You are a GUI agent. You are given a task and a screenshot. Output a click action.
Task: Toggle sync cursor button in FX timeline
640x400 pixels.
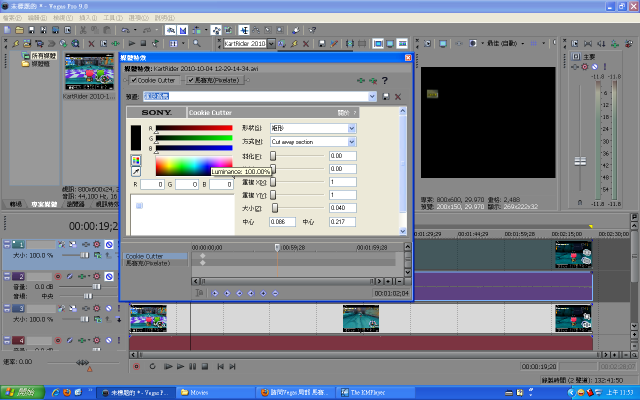pos(199,293)
